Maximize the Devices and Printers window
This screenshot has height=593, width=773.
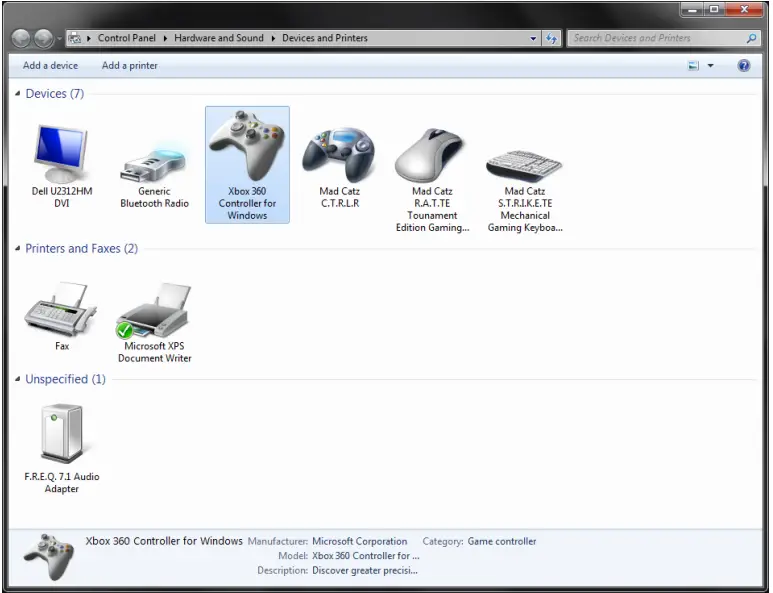(x=714, y=9)
